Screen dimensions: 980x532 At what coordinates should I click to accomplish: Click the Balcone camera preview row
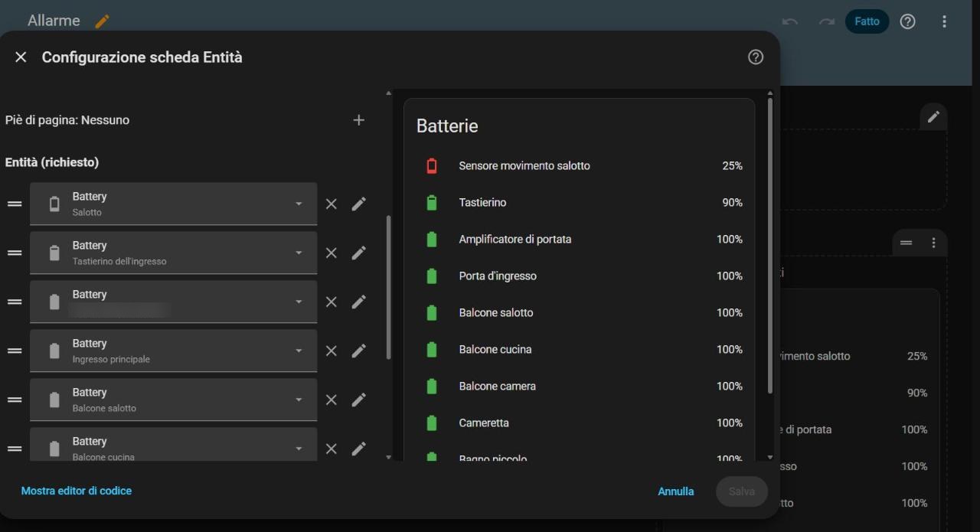(580, 386)
